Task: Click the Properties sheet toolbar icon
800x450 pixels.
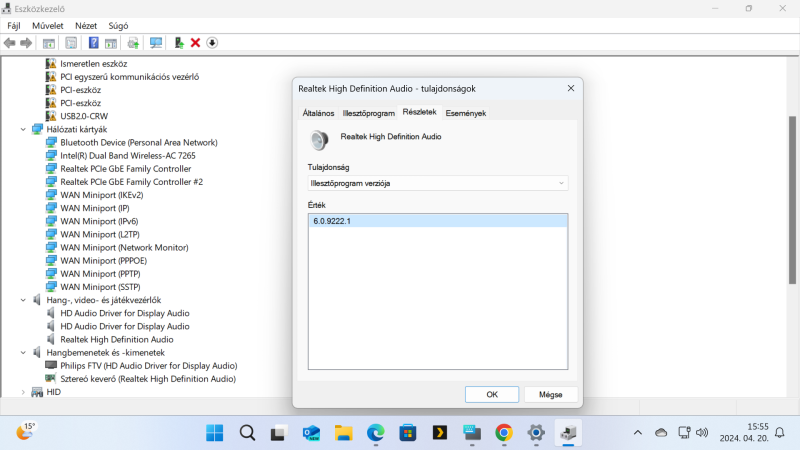Action: (x=71, y=43)
